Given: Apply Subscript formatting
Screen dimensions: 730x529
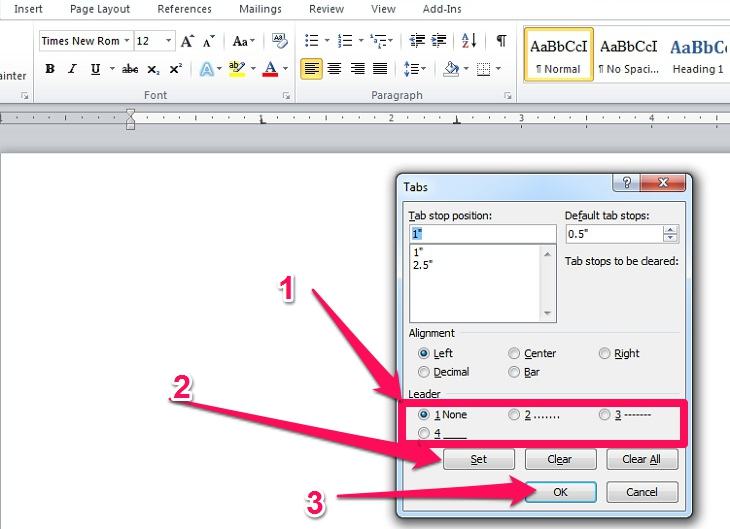Looking at the screenshot, I should click(153, 69).
